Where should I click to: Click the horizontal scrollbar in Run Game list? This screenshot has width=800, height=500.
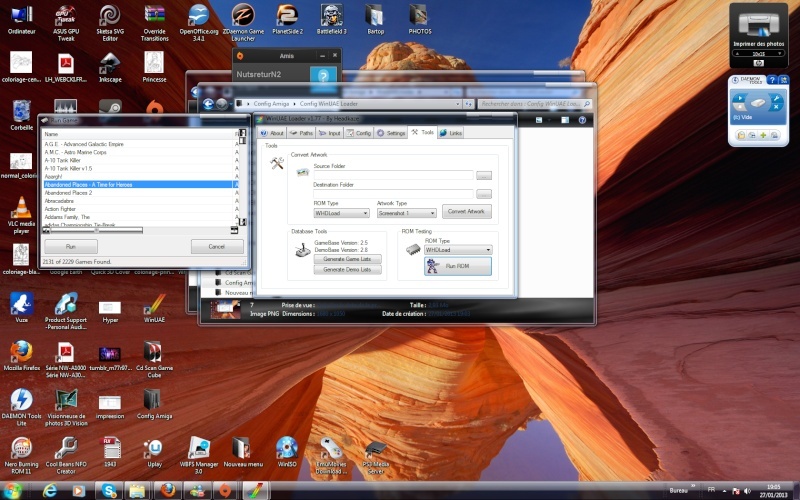[x=140, y=231]
